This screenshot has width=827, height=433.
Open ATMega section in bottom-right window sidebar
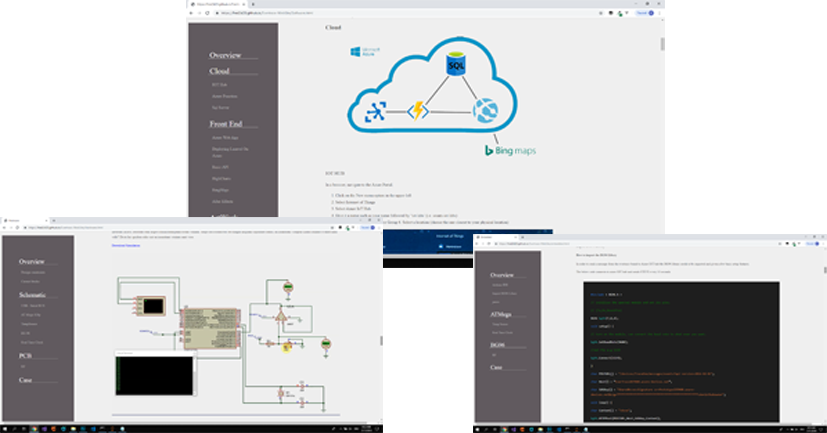click(501, 314)
